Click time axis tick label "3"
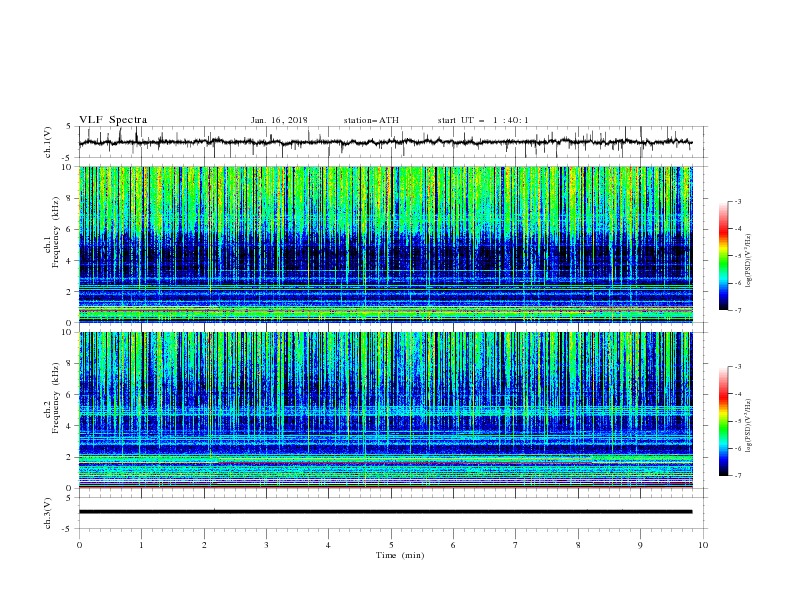Screen dimensions: 792x612 (266, 545)
